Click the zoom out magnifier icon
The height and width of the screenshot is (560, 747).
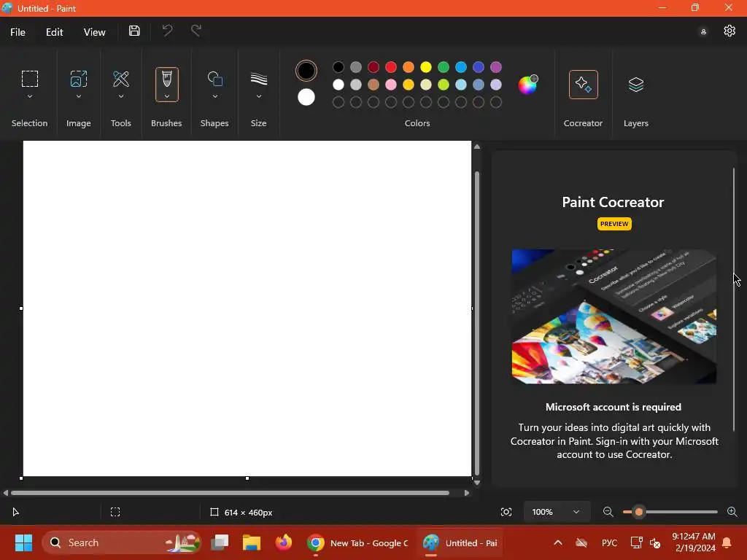click(x=608, y=512)
